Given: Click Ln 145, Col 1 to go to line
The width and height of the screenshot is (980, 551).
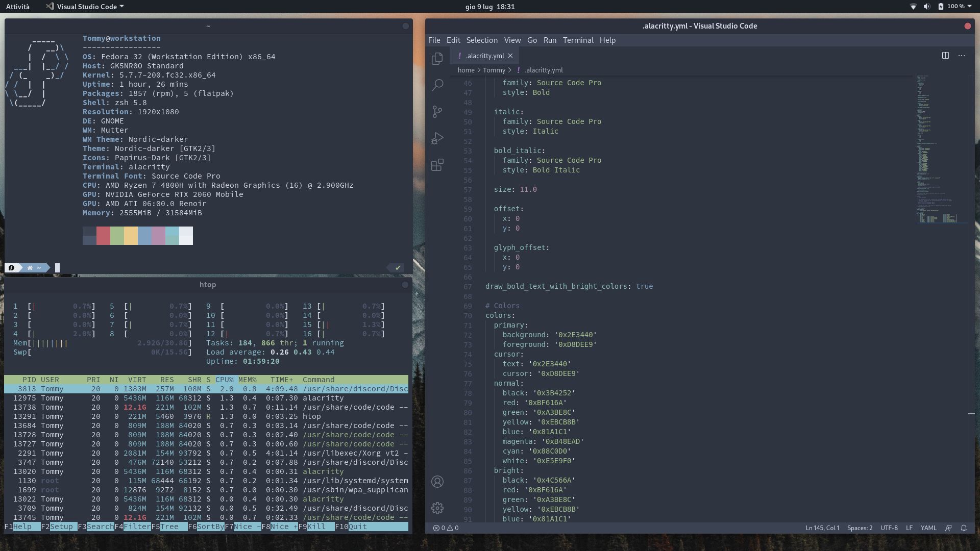Looking at the screenshot, I should pos(823,528).
